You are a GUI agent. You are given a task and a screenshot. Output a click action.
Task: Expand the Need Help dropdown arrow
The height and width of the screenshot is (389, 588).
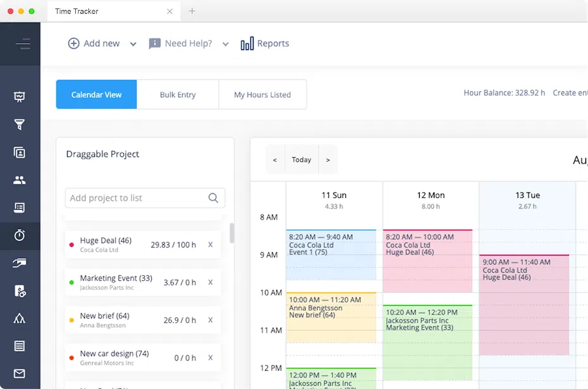click(x=225, y=44)
